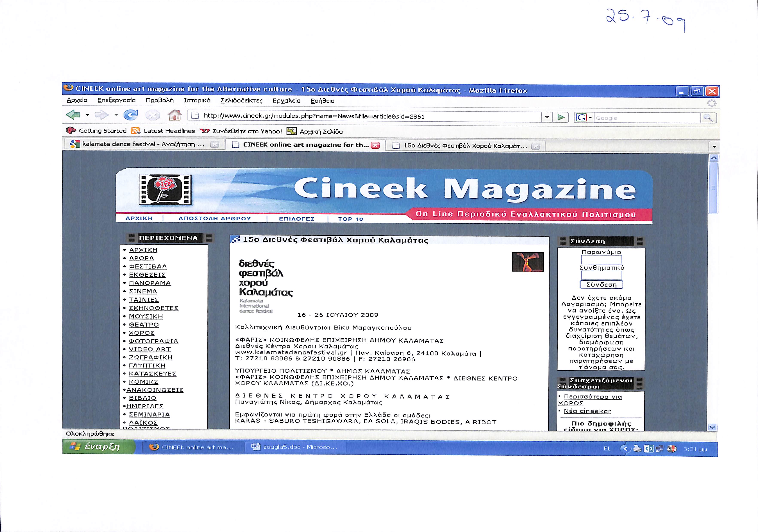758x532 pixels.
Task: Click ΕΠΙΛΟΓΕΣ in site header
Action: point(297,219)
